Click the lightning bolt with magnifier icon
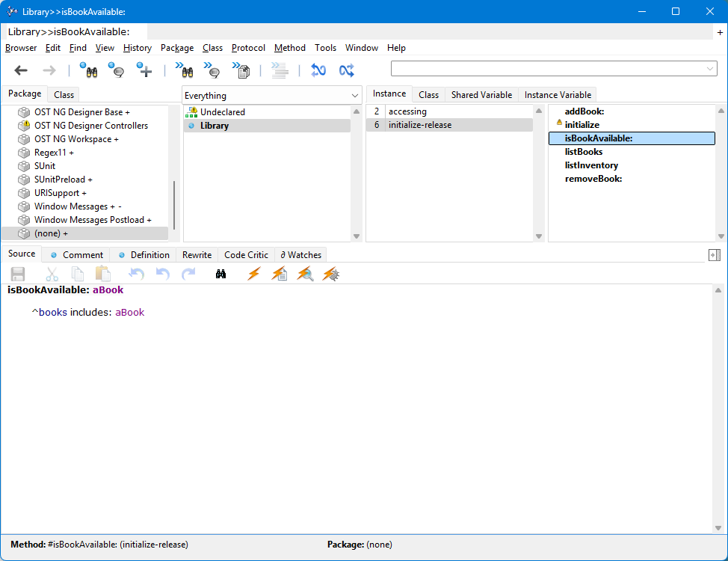Image resolution: width=728 pixels, height=561 pixels. tap(305, 275)
